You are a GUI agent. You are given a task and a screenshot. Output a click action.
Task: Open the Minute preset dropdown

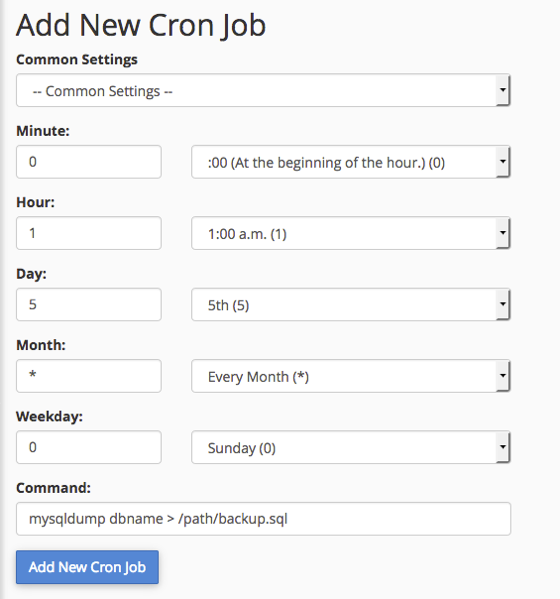tap(351, 162)
